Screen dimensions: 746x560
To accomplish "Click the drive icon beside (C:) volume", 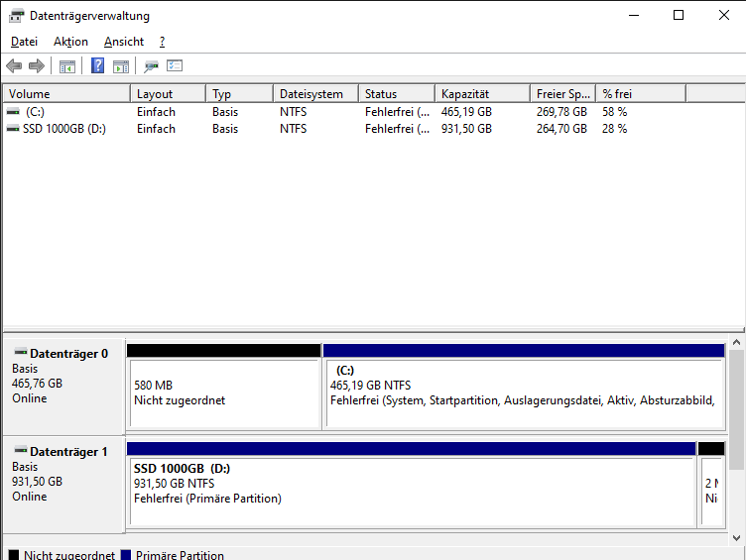I will [13, 112].
